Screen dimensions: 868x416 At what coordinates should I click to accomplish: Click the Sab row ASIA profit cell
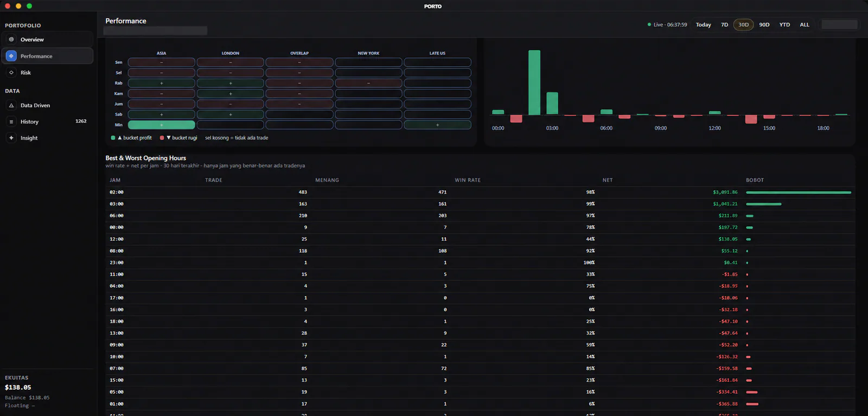(161, 114)
